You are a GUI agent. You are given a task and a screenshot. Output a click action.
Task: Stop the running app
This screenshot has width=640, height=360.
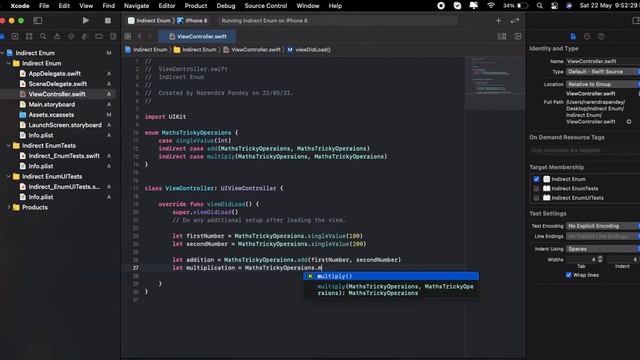[108, 20]
